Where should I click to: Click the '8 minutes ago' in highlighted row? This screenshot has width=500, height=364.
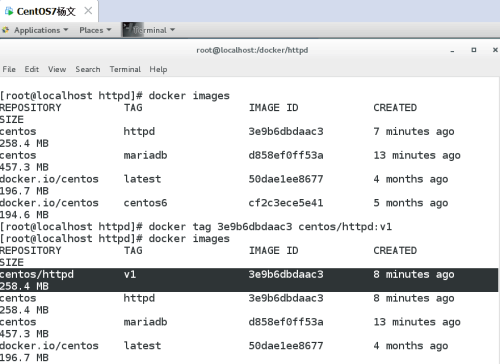[x=414, y=275]
